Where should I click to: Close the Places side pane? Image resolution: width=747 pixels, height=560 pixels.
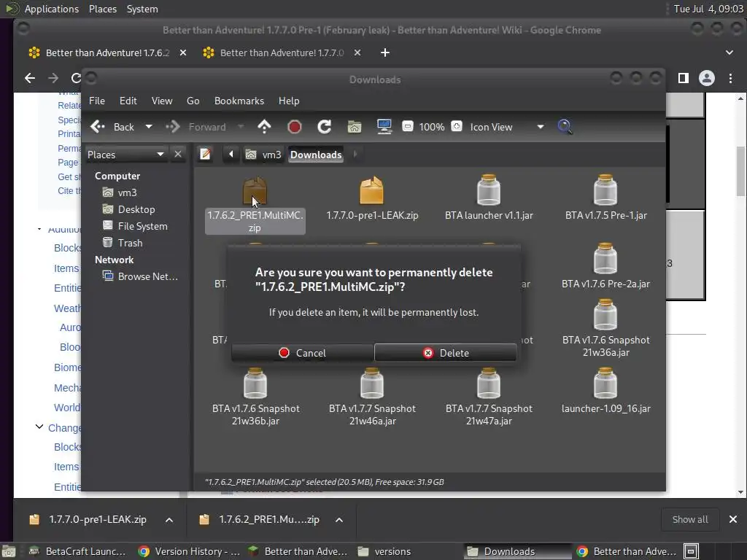pyautogui.click(x=178, y=155)
